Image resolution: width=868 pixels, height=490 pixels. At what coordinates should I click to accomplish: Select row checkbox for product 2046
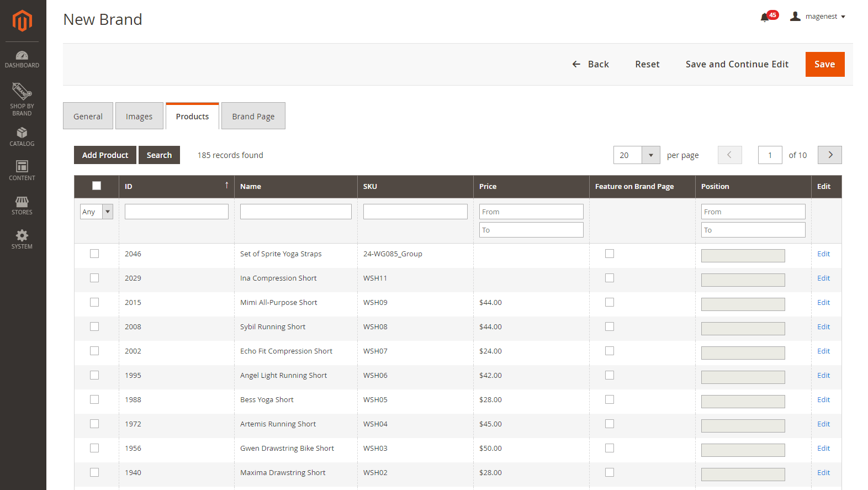pyautogui.click(x=94, y=254)
